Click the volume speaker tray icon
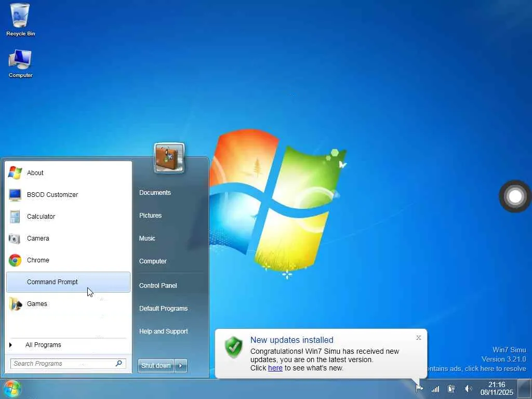Viewport: 532px width, 399px height. pyautogui.click(x=468, y=389)
